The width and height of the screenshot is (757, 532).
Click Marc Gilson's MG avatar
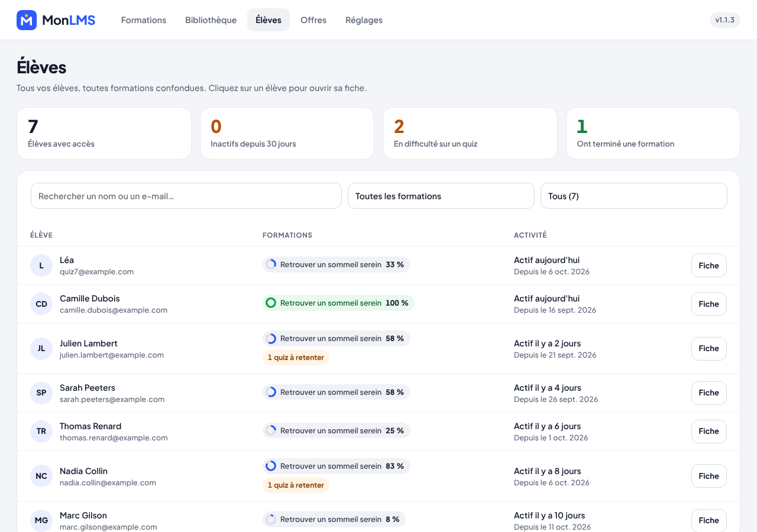(x=41, y=520)
